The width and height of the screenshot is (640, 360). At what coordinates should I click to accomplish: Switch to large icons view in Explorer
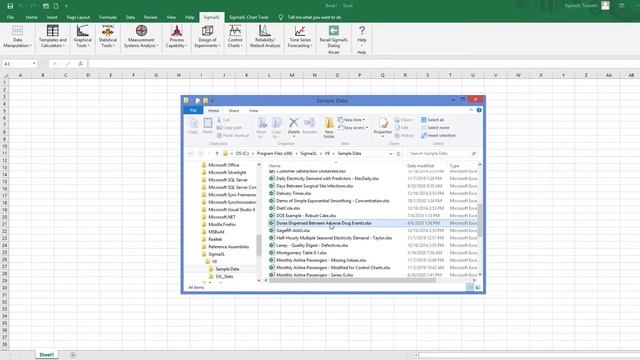478,288
